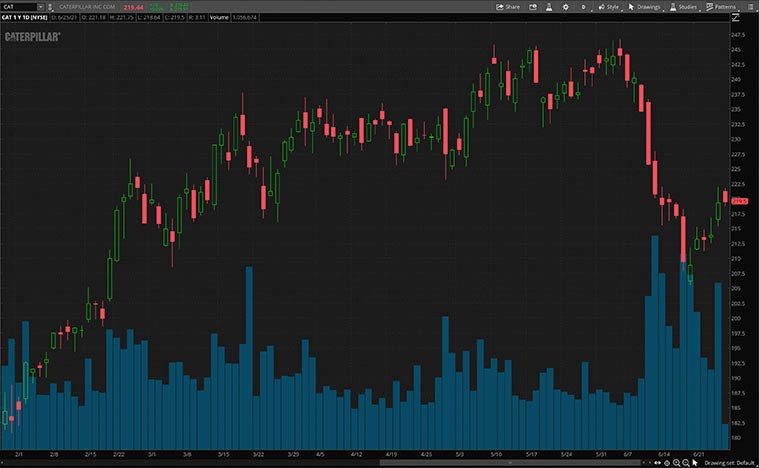Viewport: 759px width, 468px height.
Task: Expand the CAT symbol selector dropdown arrow
Action: (41, 6)
